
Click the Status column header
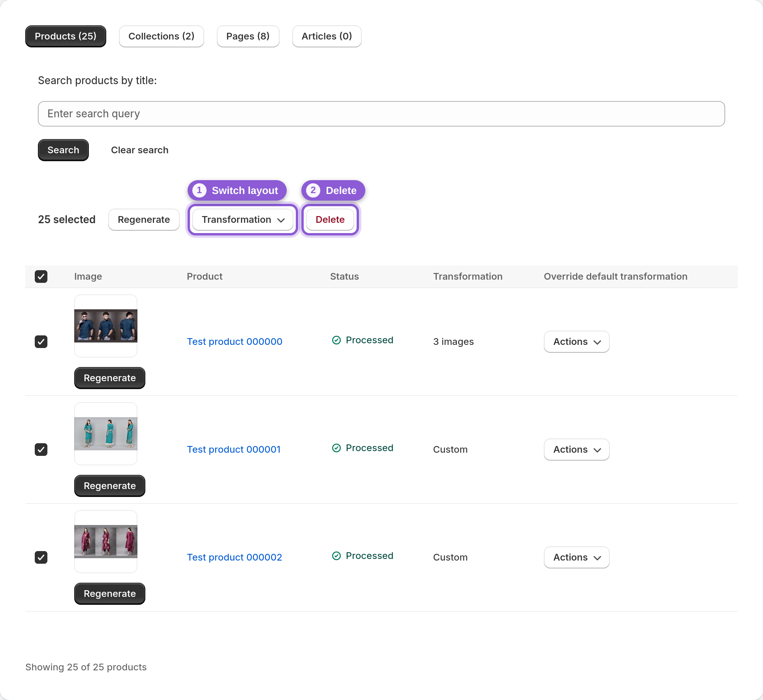point(344,277)
